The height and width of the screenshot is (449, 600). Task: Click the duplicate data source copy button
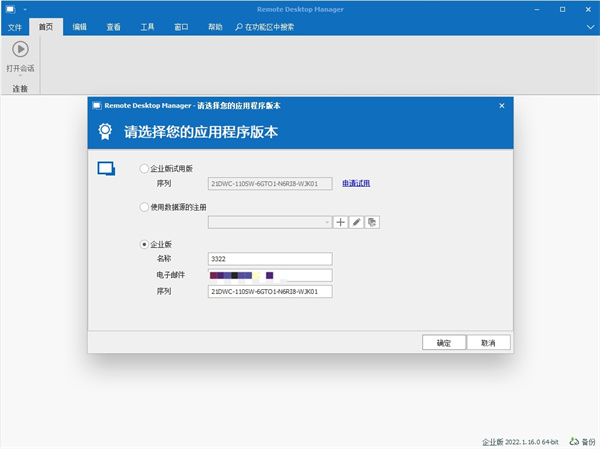point(372,222)
